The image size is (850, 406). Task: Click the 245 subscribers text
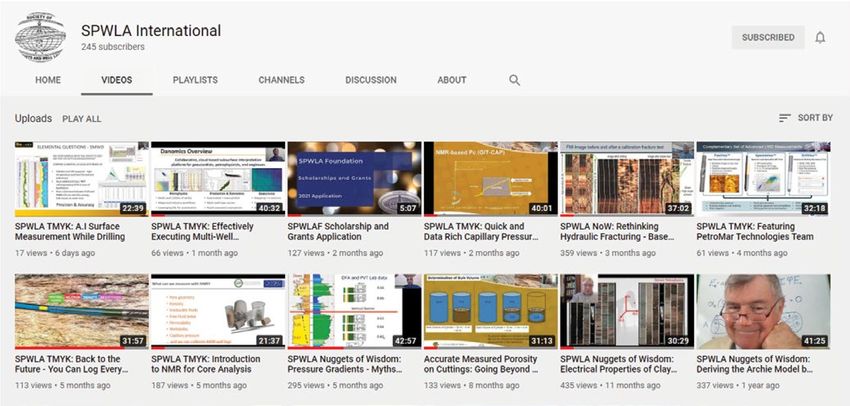(113, 47)
